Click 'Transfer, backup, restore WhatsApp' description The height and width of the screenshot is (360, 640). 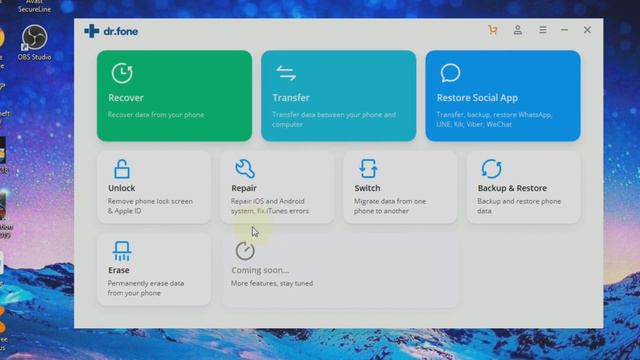(x=494, y=120)
